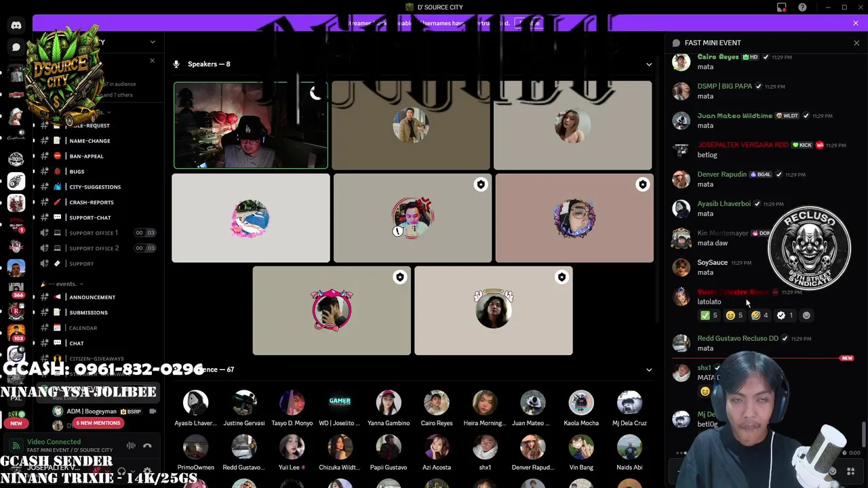Open audience member Cairo Reyes's avatar
The height and width of the screenshot is (488, 868).
pyautogui.click(x=437, y=403)
